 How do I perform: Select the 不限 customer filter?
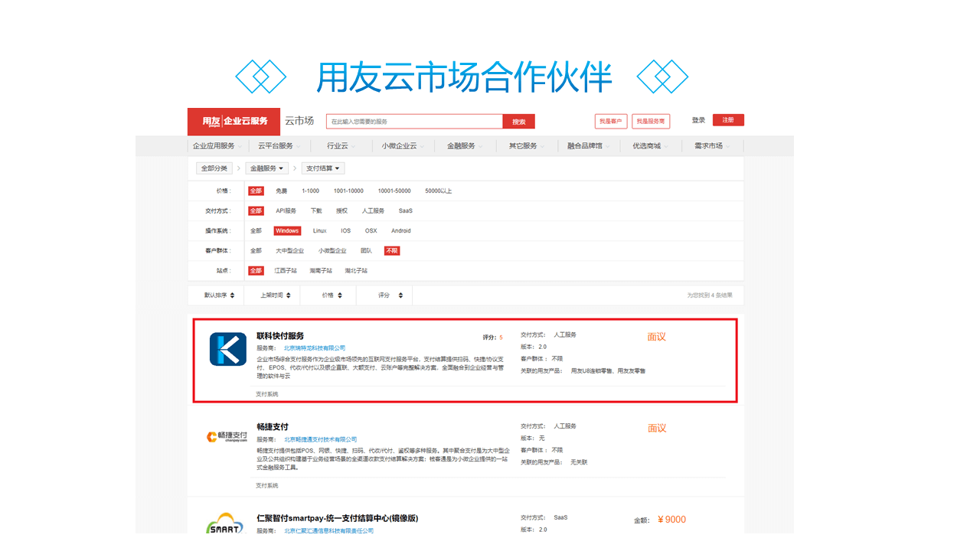point(392,250)
